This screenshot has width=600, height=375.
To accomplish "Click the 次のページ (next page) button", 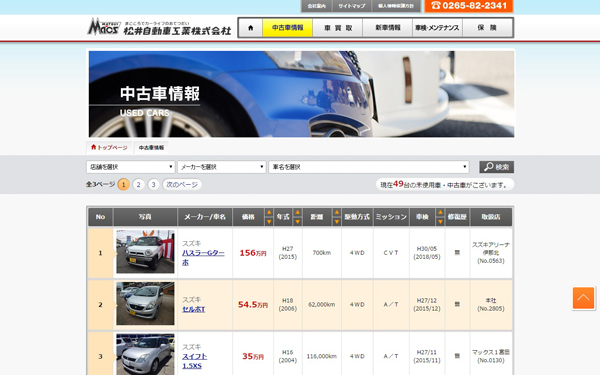I will (182, 184).
